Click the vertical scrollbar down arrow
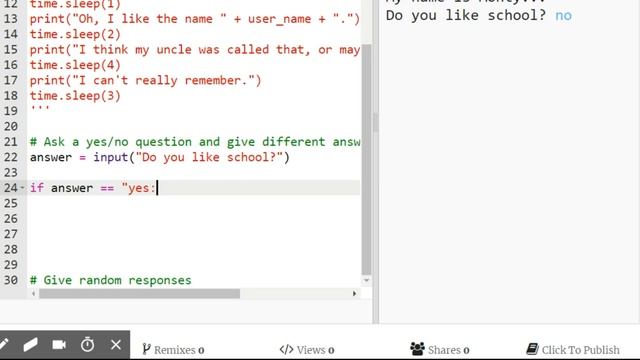This screenshot has width=640, height=360. click(x=367, y=280)
